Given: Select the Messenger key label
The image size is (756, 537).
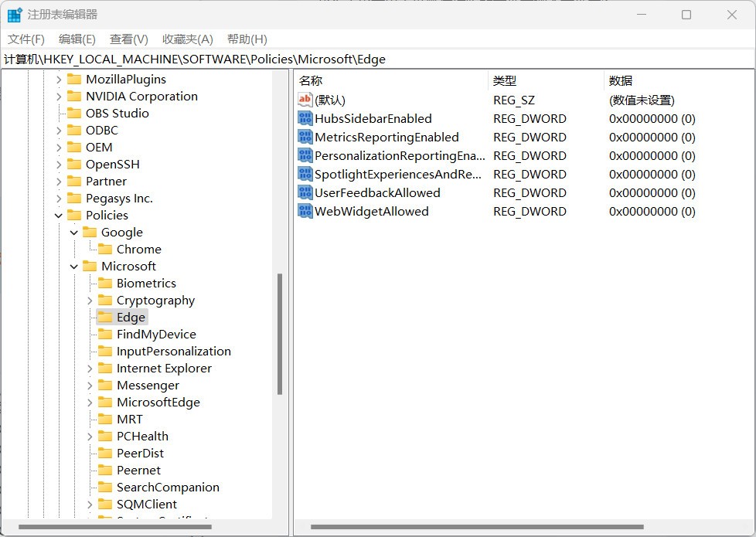Looking at the screenshot, I should point(148,385).
